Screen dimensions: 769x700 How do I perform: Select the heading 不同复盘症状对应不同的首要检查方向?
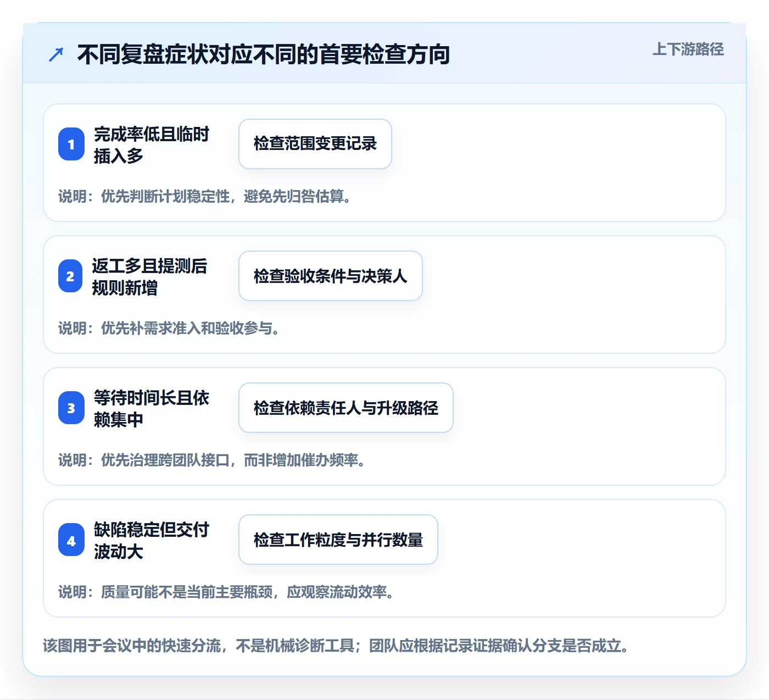coord(264,54)
